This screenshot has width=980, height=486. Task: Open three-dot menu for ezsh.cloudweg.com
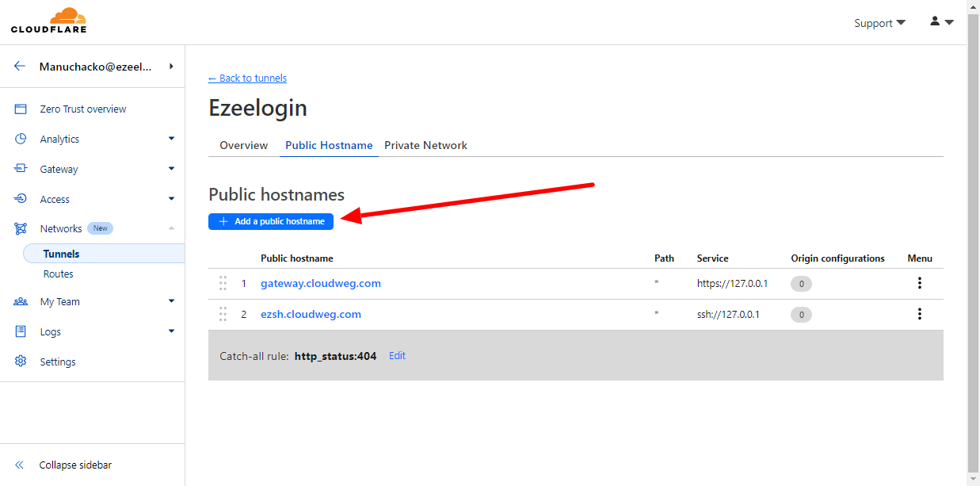[919, 314]
